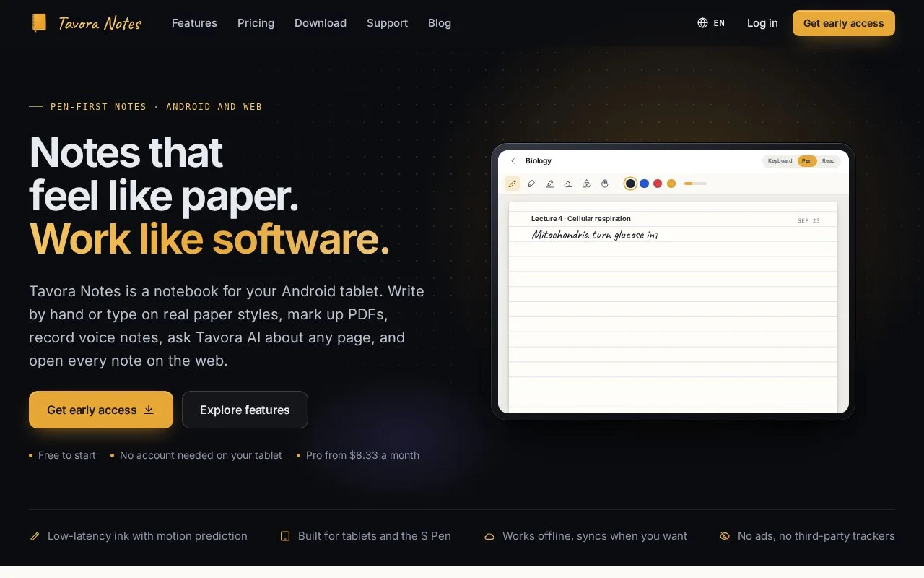Go to the Download page

321,23
